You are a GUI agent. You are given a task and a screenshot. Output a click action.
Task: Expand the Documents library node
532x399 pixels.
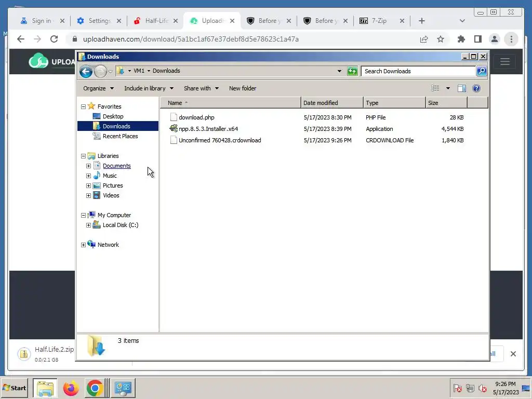click(88, 166)
